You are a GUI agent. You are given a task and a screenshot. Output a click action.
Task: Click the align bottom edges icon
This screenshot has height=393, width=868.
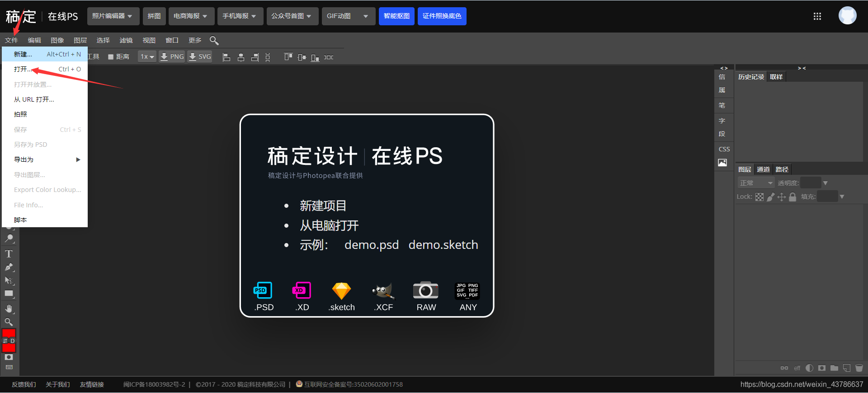(x=315, y=57)
